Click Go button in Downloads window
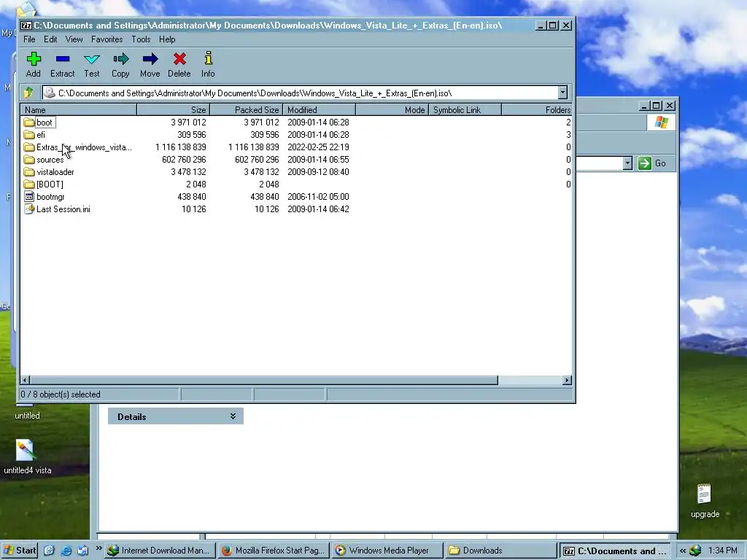Image resolution: width=747 pixels, height=560 pixels. 652,163
